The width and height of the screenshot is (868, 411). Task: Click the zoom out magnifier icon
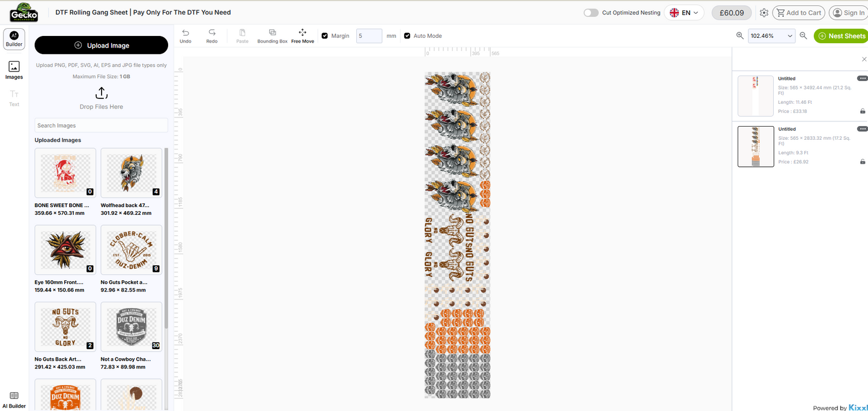pos(803,36)
